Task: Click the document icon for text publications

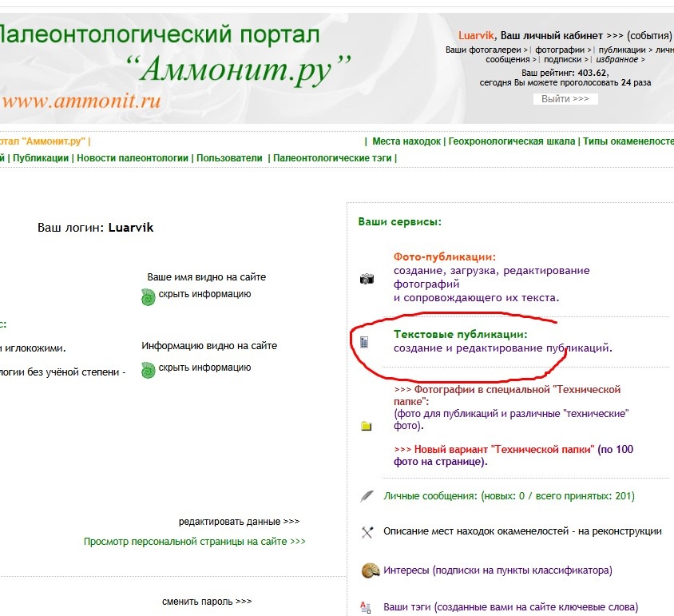Action: [364, 342]
